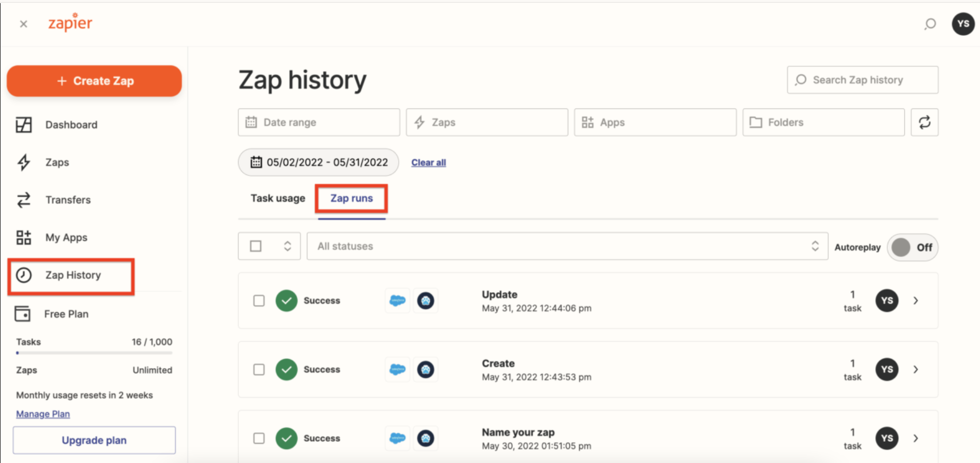This screenshot has height=463, width=980.
Task: Click the Free Plan wallet icon
Action: point(22,314)
